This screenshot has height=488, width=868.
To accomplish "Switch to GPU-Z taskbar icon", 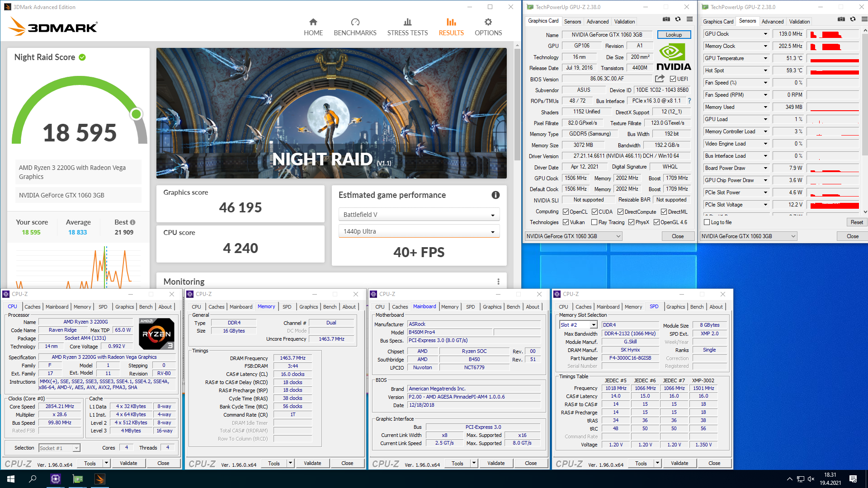I will (x=78, y=479).
